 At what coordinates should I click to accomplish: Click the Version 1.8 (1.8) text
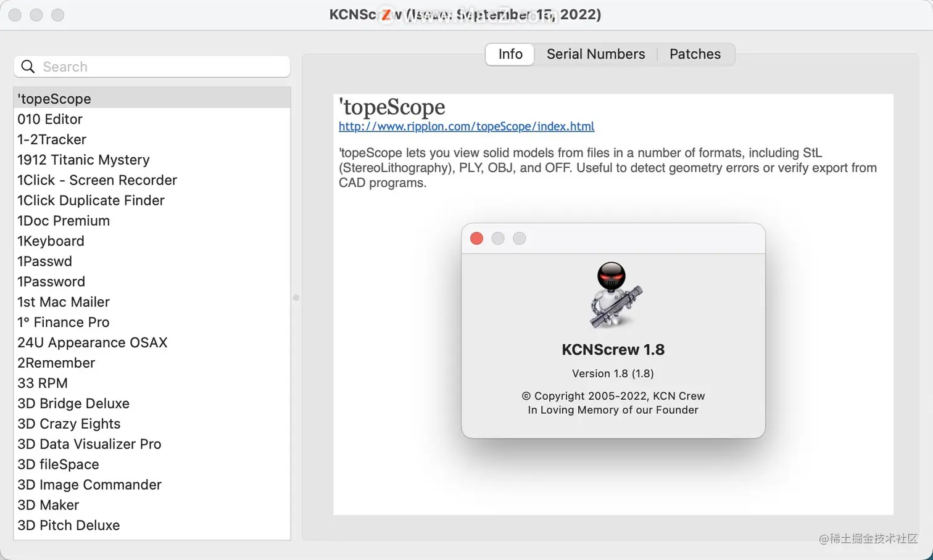point(613,374)
